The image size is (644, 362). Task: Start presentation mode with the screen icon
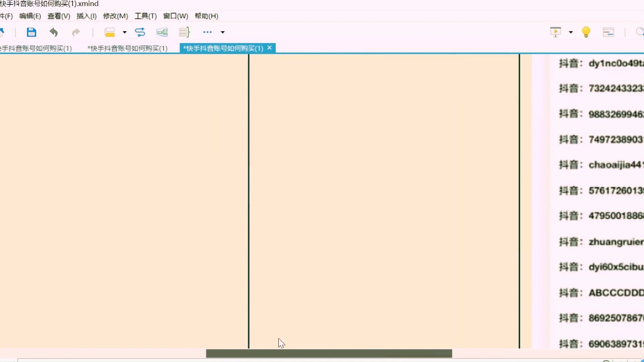(556, 32)
